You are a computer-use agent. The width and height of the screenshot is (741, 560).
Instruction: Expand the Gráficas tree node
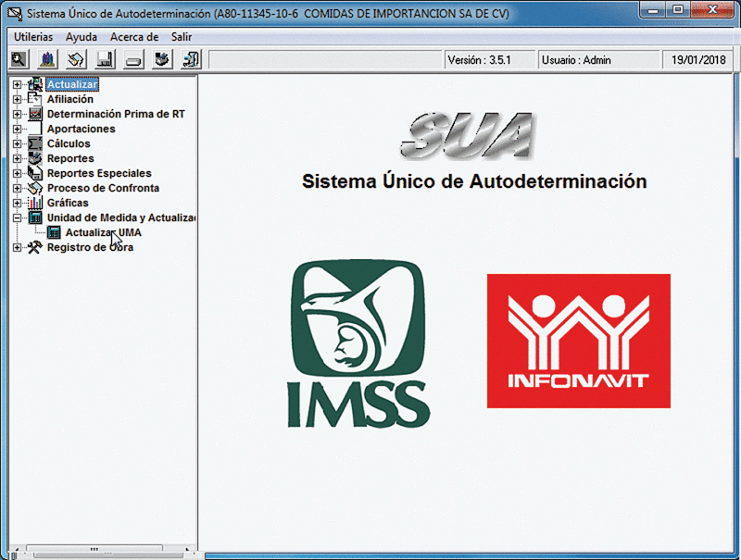(x=17, y=203)
